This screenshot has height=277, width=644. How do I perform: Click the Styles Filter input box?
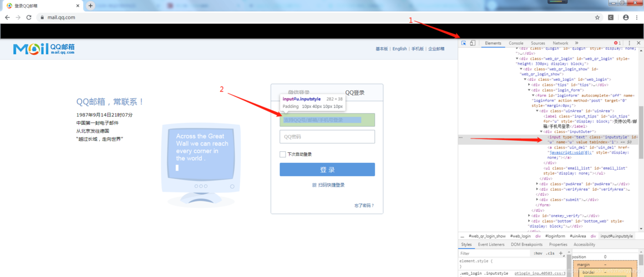pos(494,254)
